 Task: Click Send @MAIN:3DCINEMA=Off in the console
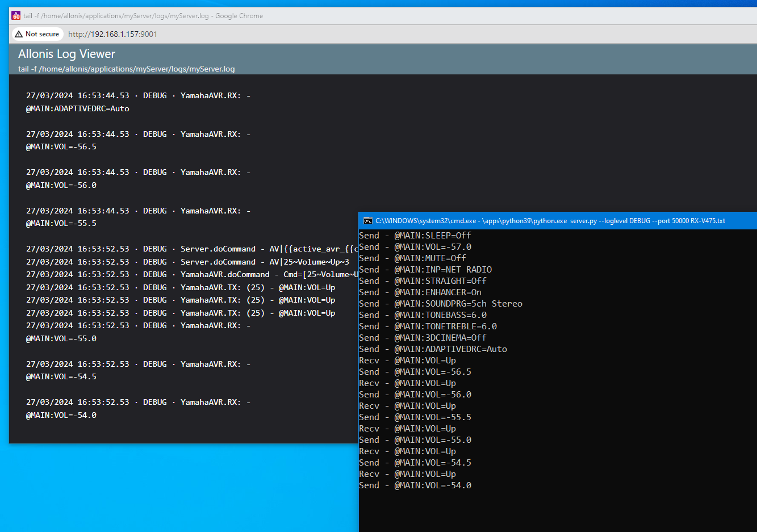point(423,337)
